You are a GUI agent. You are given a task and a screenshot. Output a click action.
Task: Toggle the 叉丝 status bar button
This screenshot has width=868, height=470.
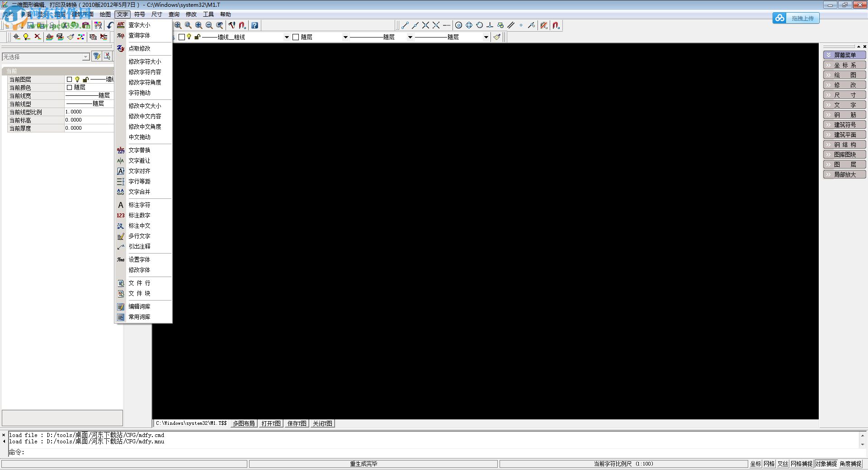coord(783,464)
